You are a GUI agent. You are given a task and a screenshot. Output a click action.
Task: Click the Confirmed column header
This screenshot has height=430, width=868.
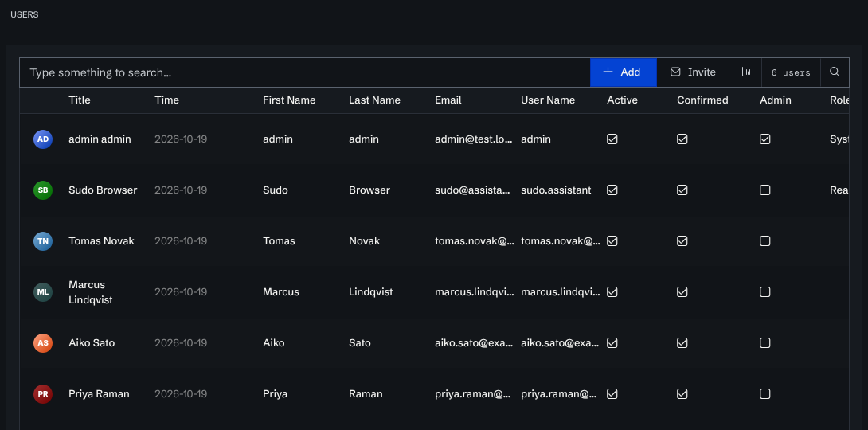coord(702,100)
